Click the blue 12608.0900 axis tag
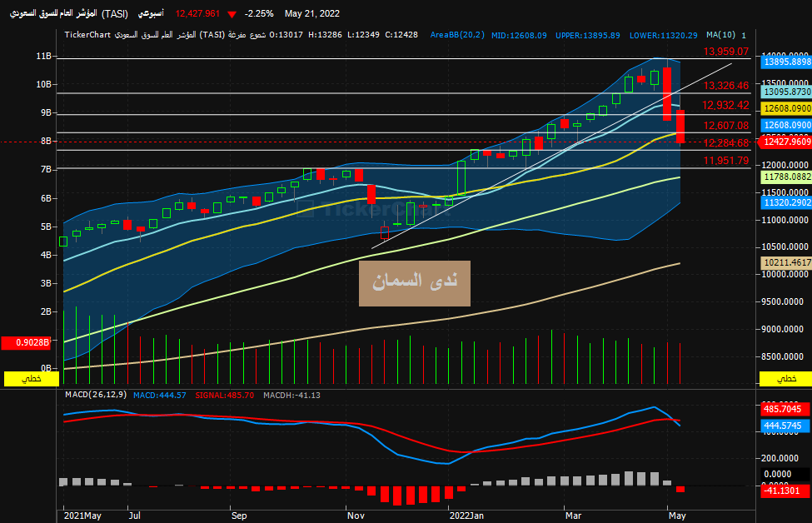 786,125
